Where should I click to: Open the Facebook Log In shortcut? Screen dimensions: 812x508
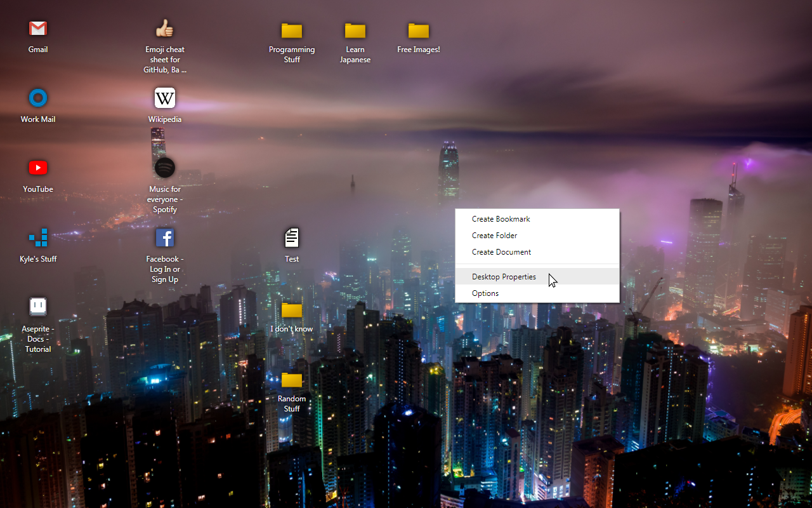pyautogui.click(x=164, y=237)
